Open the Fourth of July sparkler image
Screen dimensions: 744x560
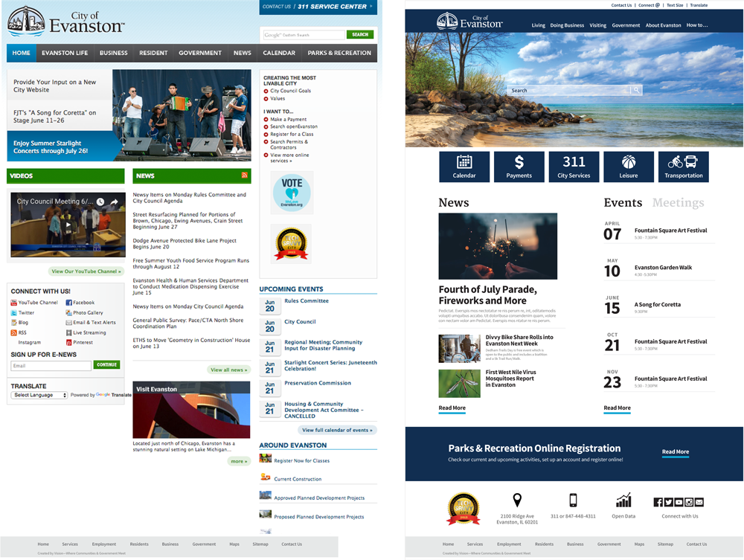pyautogui.click(x=498, y=246)
